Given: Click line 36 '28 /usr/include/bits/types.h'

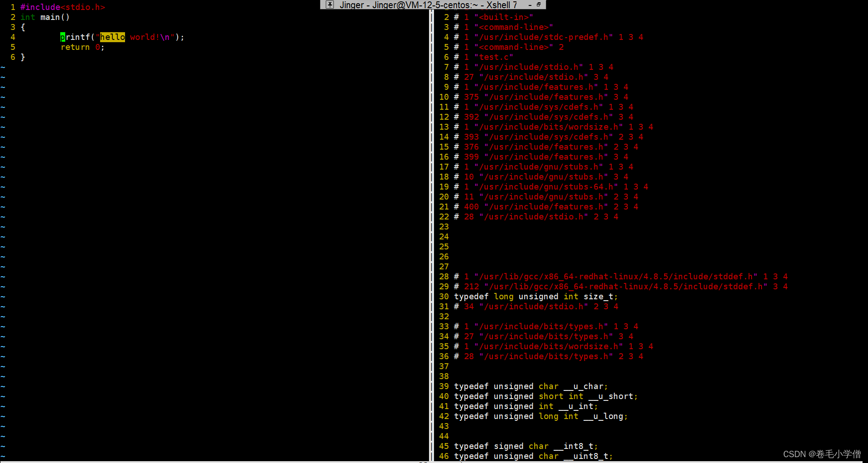Looking at the screenshot, I should 548,356.
